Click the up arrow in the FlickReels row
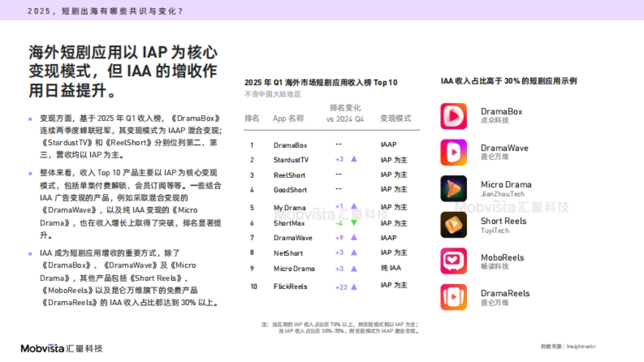This screenshot has height=362, width=644. [354, 287]
